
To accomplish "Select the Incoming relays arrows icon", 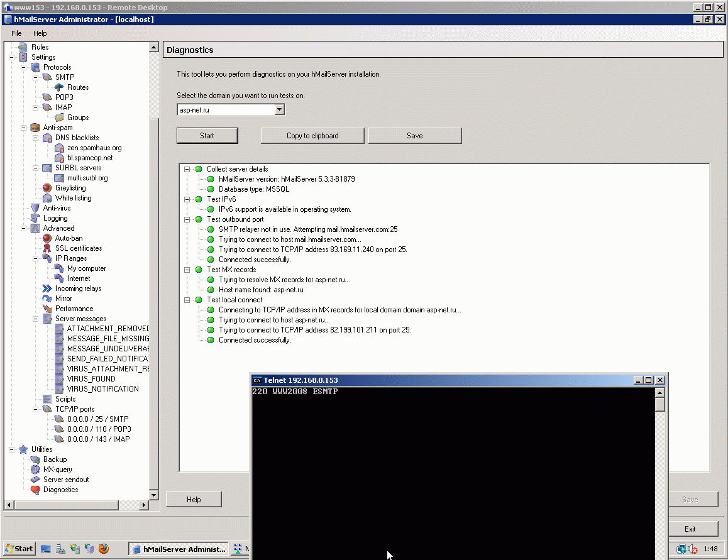I will pos(47,288).
